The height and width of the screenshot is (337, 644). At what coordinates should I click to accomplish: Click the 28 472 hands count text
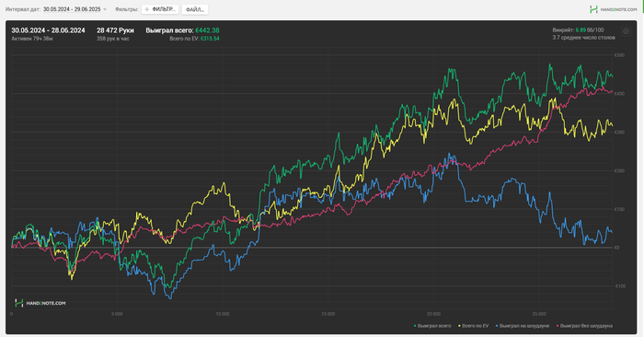tap(115, 30)
